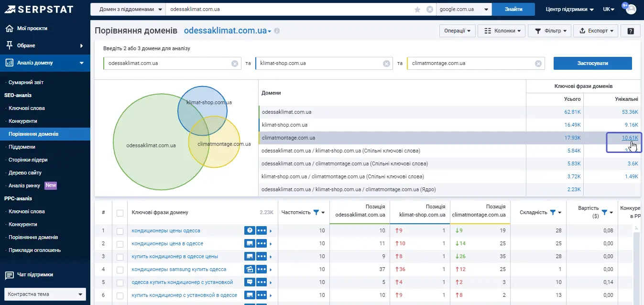Open the three-dots menu for row 4 keyword

pos(262,269)
